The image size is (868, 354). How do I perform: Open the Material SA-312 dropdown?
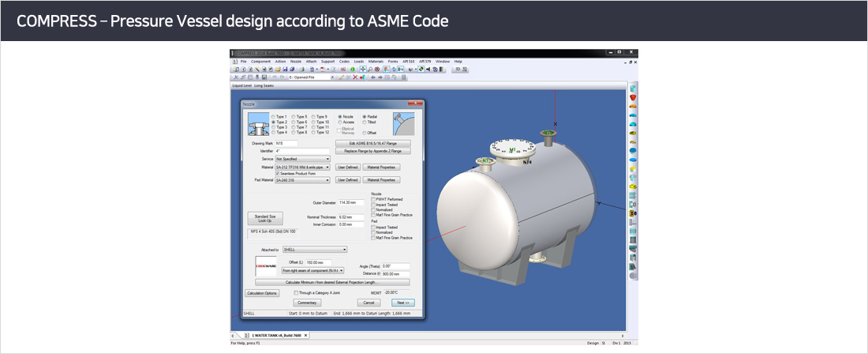pyautogui.click(x=303, y=168)
